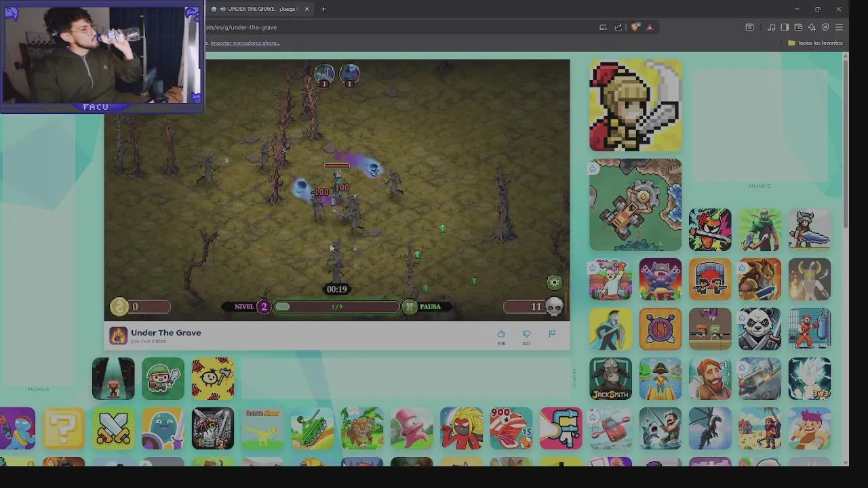Click the level progress bar showing 1/9
This screenshot has width=868, height=488.
337,307
